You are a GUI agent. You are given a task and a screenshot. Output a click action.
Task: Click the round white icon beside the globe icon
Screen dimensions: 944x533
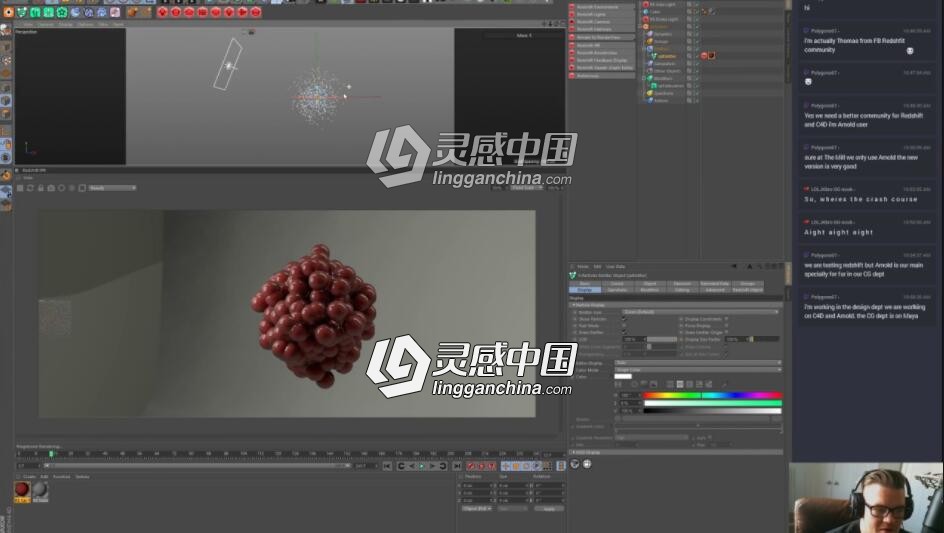(587, 464)
